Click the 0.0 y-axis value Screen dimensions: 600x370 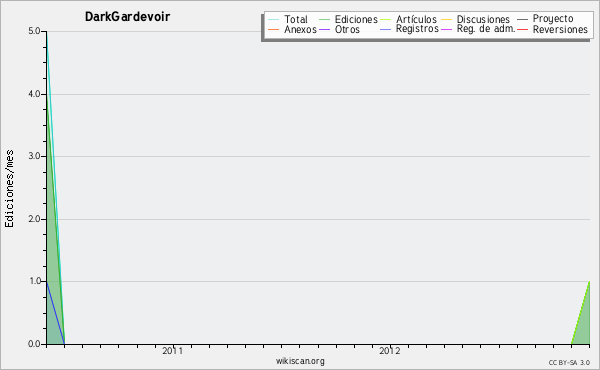click(x=34, y=344)
